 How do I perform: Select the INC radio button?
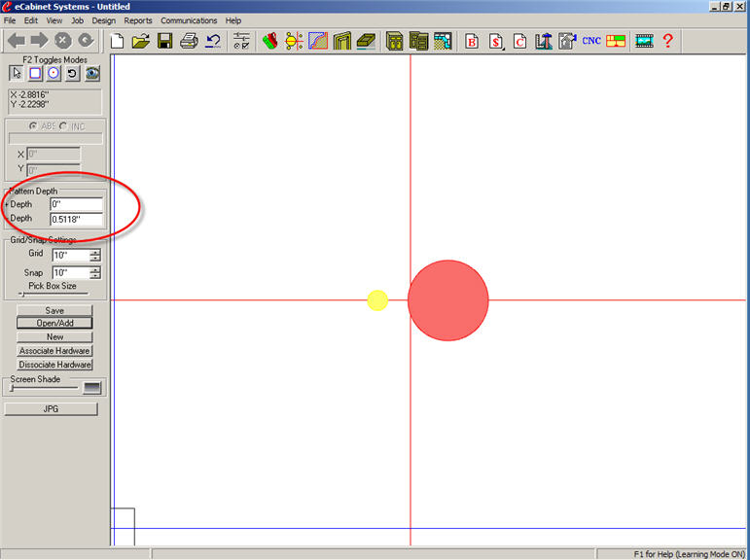(63, 126)
